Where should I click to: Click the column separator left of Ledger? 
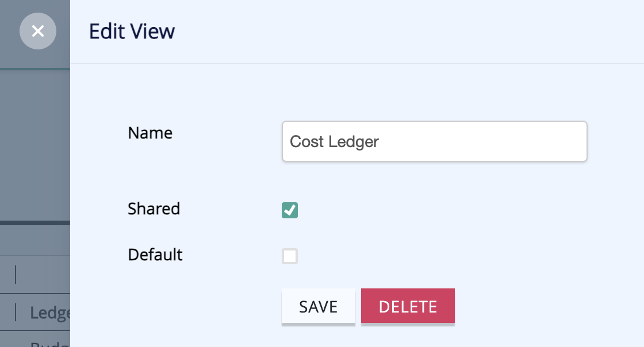[x=16, y=313]
